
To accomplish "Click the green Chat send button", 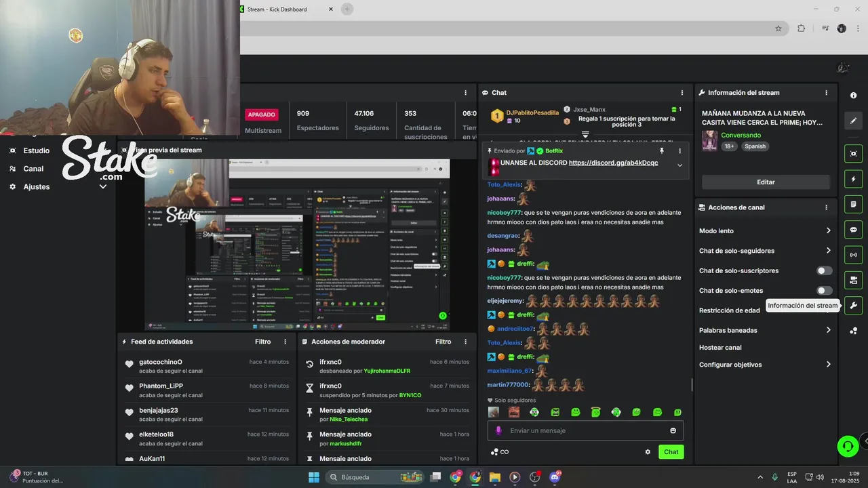I will 671,452.
